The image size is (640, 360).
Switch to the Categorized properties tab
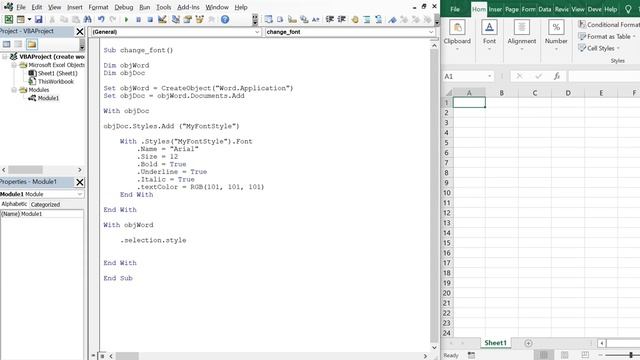tap(45, 204)
